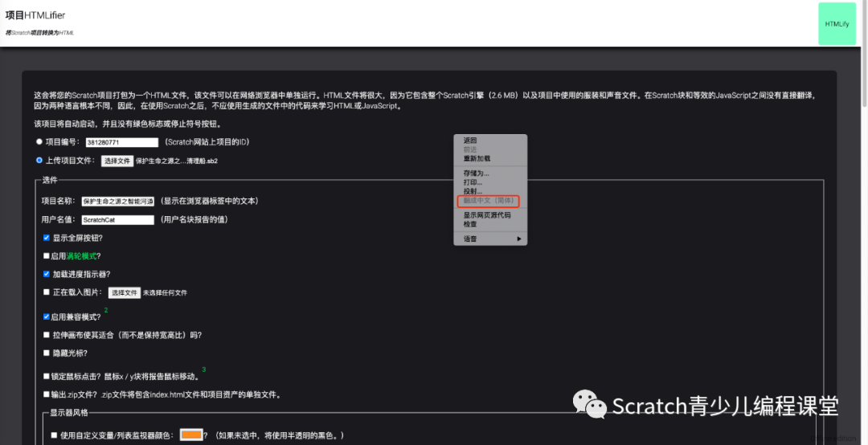
Task: Choose 翻成中文（简体） in context menu
Action: 489,200
